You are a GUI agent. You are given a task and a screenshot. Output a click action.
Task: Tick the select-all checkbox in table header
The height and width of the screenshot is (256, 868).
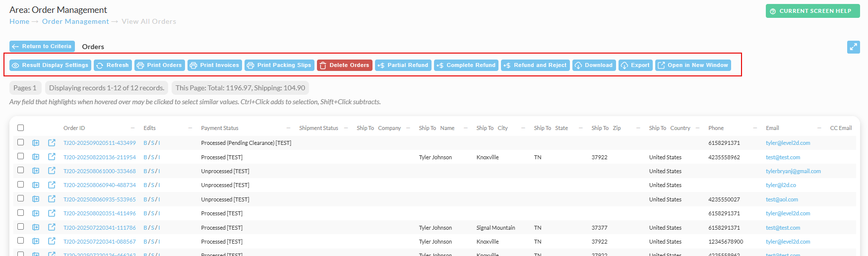[20, 128]
